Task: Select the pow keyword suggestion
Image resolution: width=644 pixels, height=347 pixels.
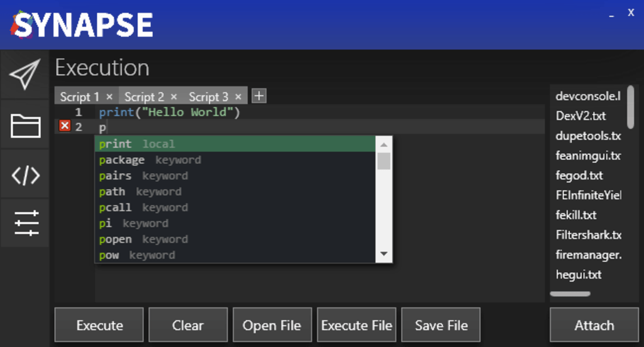Action: [235, 255]
